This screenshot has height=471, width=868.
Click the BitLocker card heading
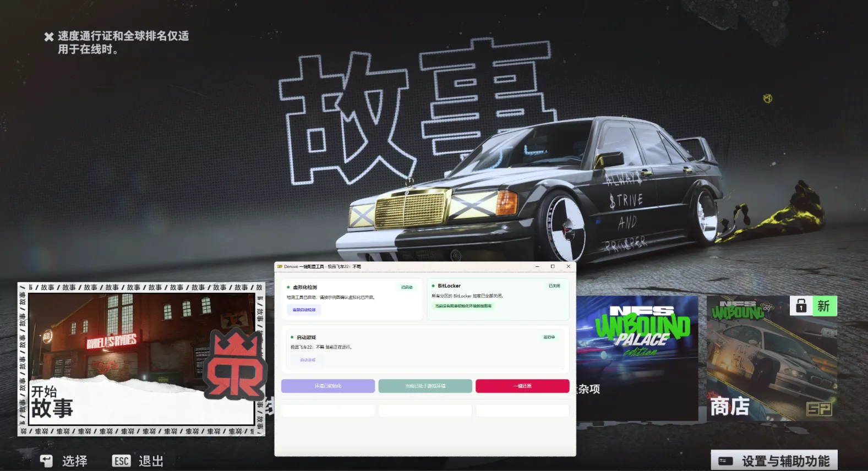[449, 286]
